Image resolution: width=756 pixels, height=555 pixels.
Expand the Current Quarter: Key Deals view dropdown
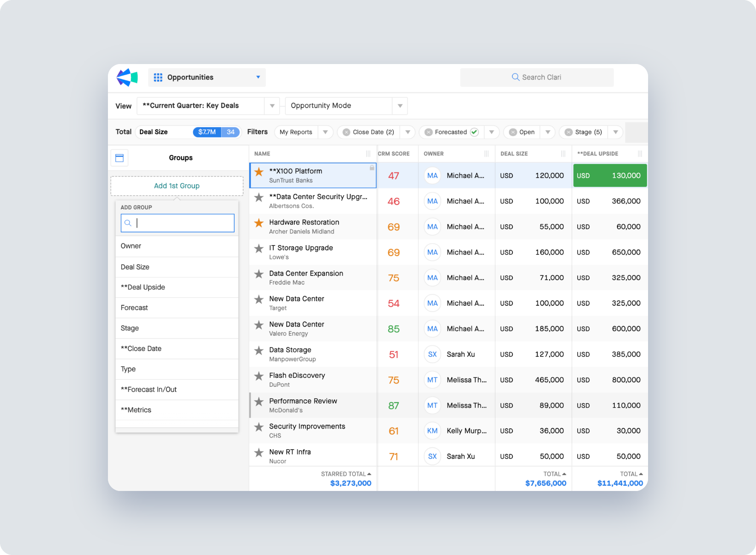pos(272,106)
